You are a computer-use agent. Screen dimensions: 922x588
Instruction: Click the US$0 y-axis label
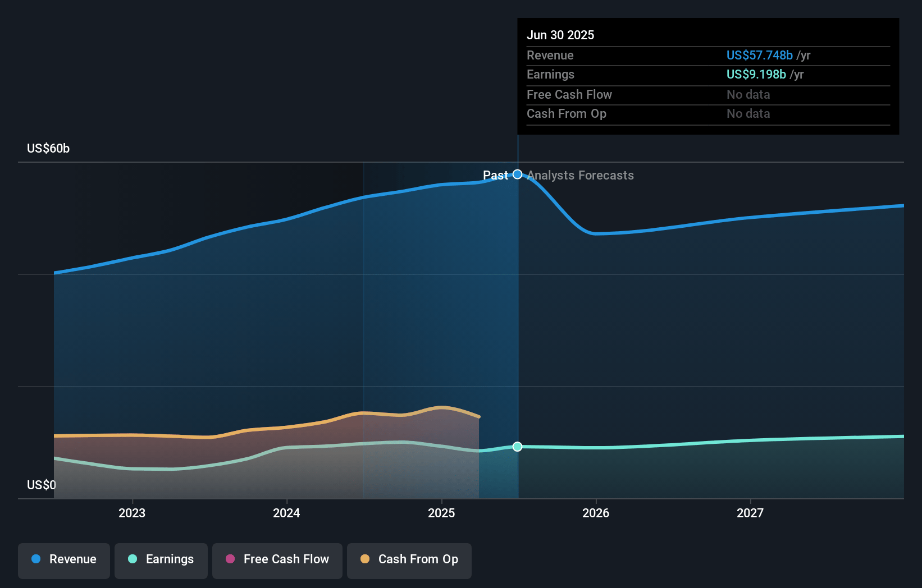click(42, 485)
